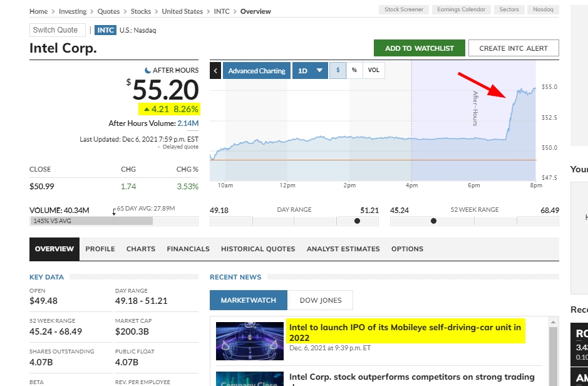Select the Dow Jones news tab
The width and height of the screenshot is (588, 386).
click(320, 300)
